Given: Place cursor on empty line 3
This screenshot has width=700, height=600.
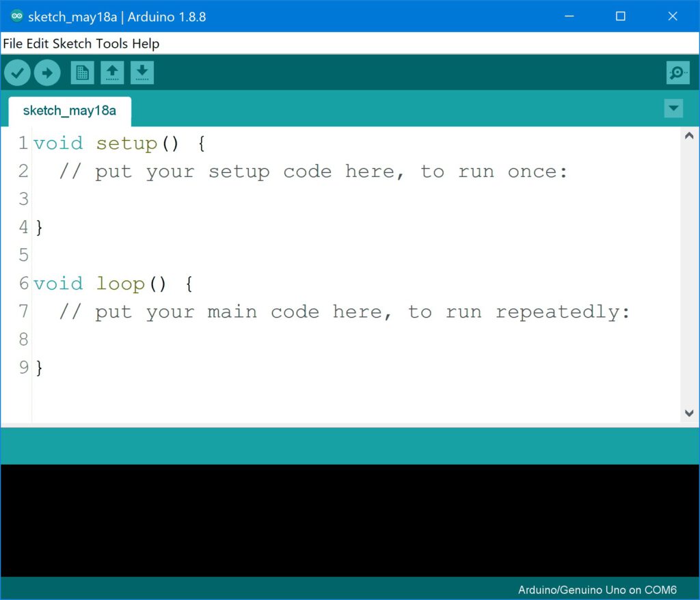Looking at the screenshot, I should 205,199.
